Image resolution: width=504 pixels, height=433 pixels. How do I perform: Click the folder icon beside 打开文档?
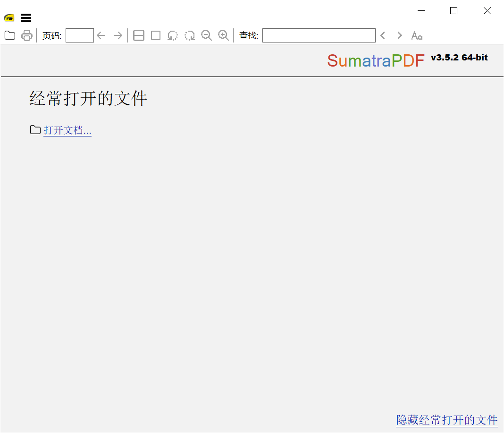tap(35, 130)
